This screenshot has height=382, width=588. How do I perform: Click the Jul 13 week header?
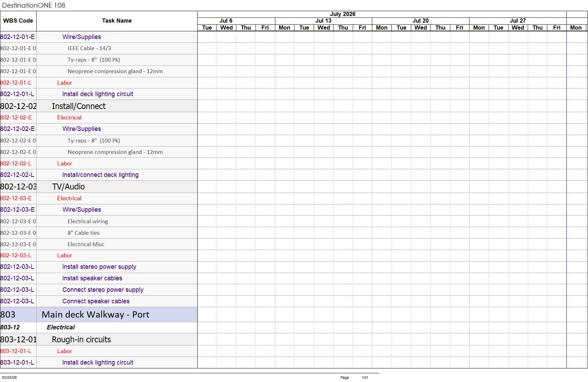pos(323,21)
